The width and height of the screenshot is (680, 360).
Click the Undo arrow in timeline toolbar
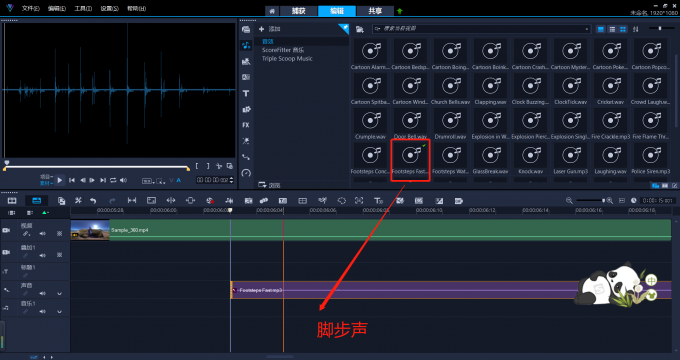93,200
